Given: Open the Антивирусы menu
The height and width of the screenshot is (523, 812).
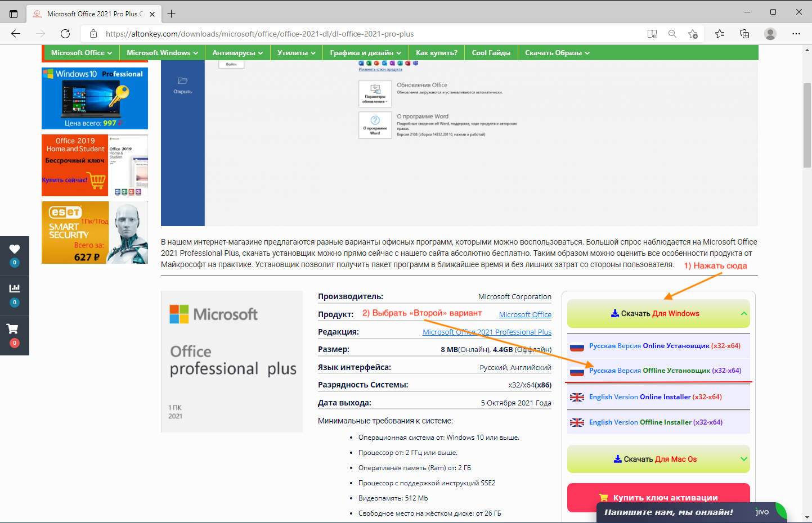Looking at the screenshot, I should click(237, 53).
